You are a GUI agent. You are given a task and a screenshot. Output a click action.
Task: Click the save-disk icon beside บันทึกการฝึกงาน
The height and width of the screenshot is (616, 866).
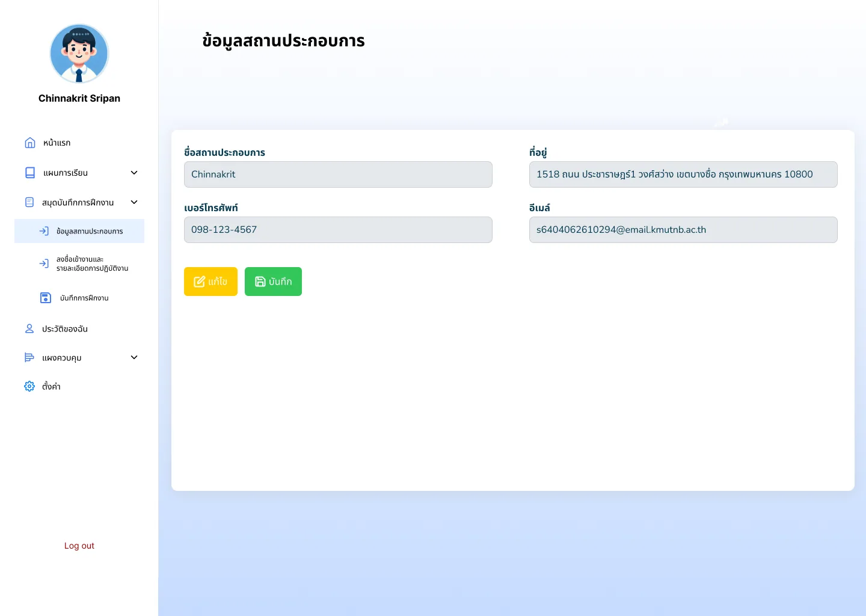pyautogui.click(x=46, y=298)
